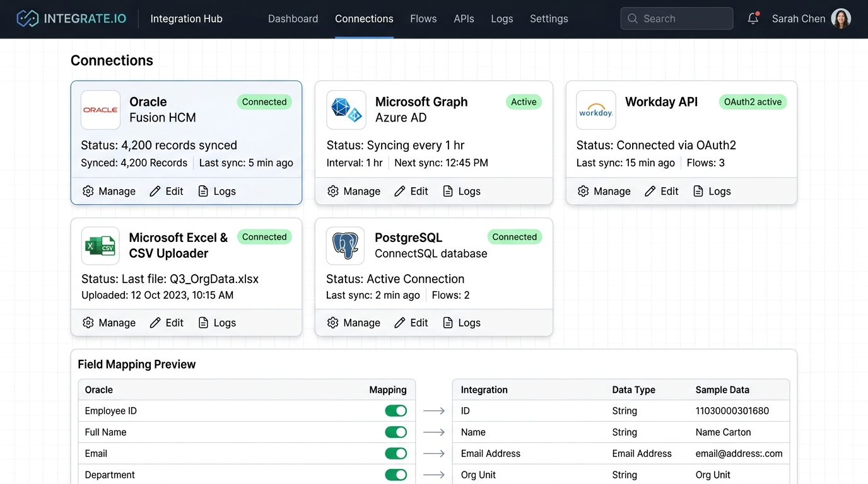The image size is (868, 484).
Task: Click the 'Name Carton' sample data cell
Action: click(x=723, y=432)
